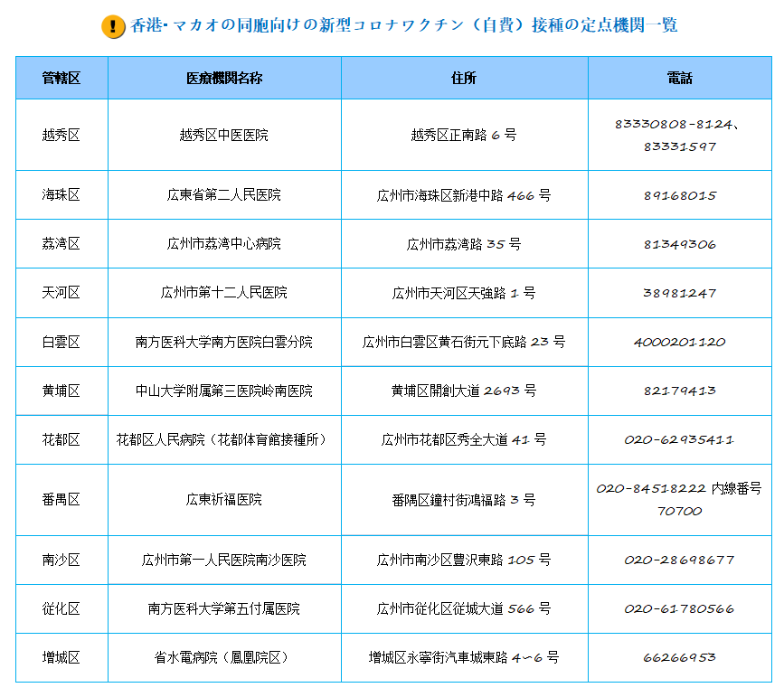Image resolution: width=784 pixels, height=697 pixels.
Task: Select the 管轄区 column header
Action: [61, 78]
